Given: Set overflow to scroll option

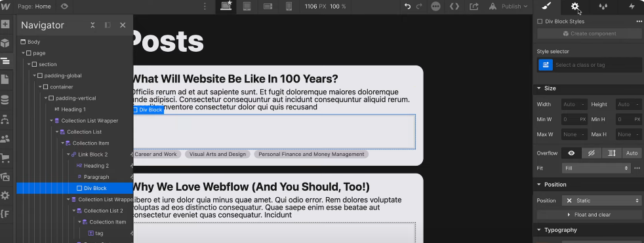Looking at the screenshot, I should pyautogui.click(x=612, y=153).
